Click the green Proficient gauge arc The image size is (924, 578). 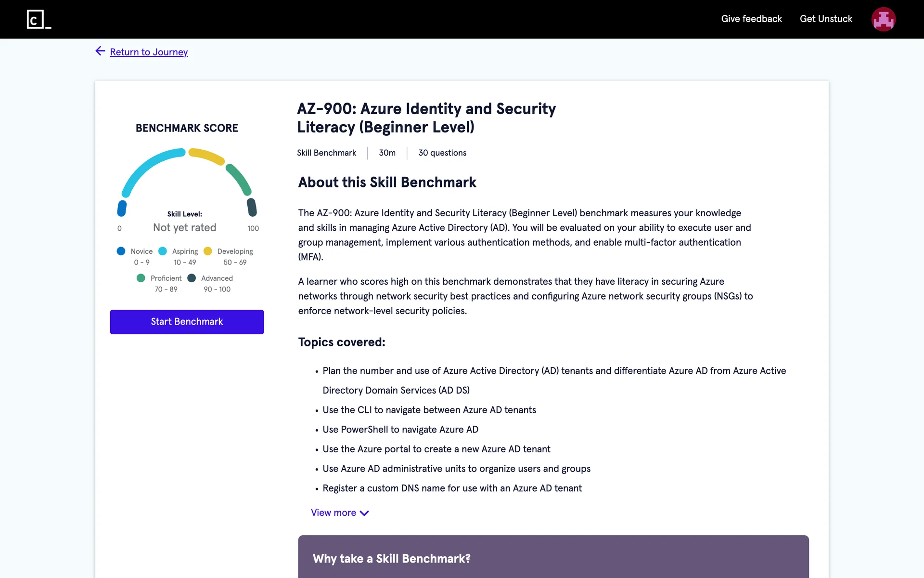239,179
